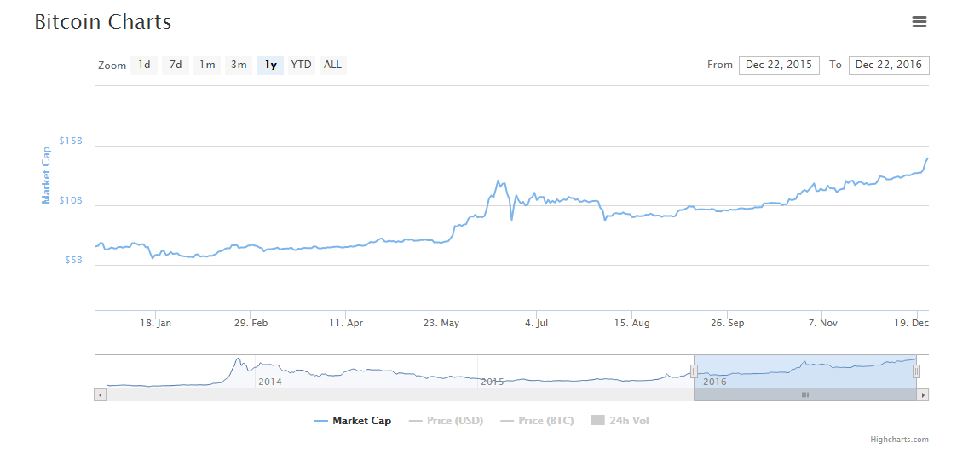Grab the navigator right range handle
The height and width of the screenshot is (460, 980).
pos(916,372)
